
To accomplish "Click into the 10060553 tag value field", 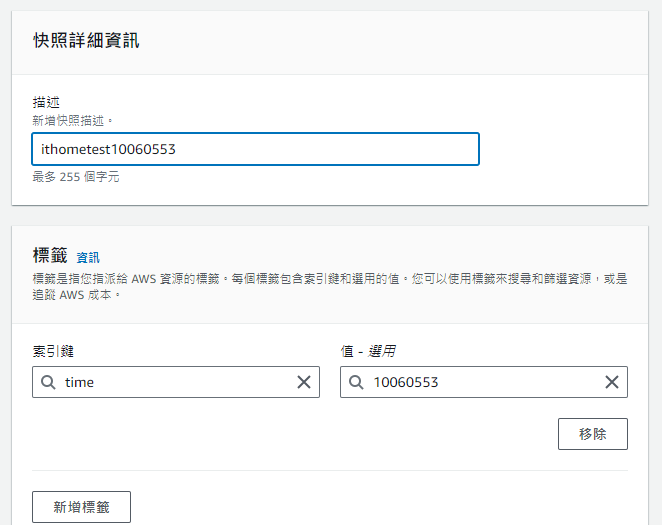I will 484,382.
